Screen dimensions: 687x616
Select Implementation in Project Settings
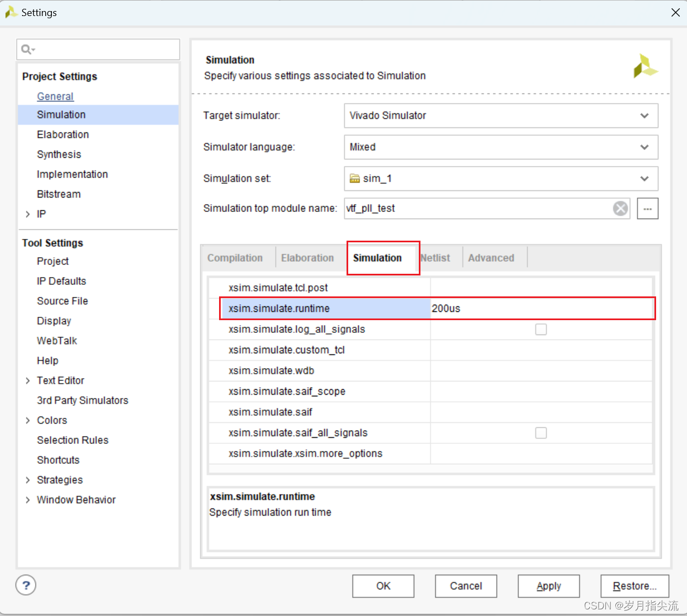(72, 174)
